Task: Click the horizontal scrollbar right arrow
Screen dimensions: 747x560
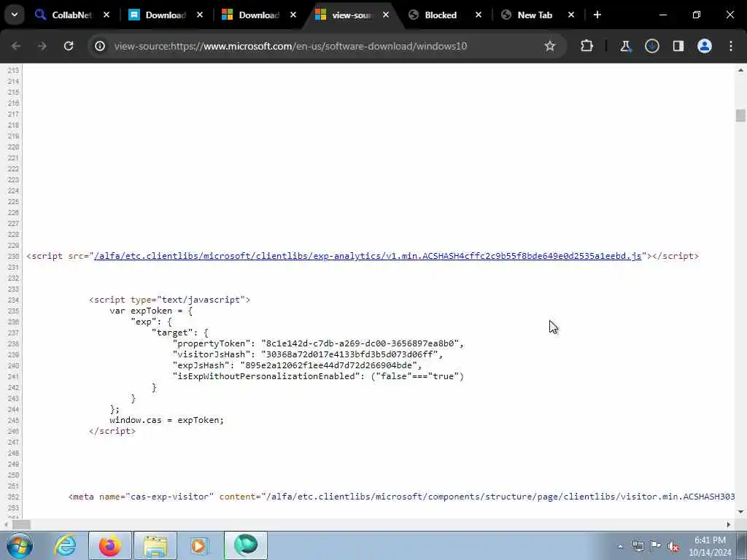Action: click(x=729, y=524)
